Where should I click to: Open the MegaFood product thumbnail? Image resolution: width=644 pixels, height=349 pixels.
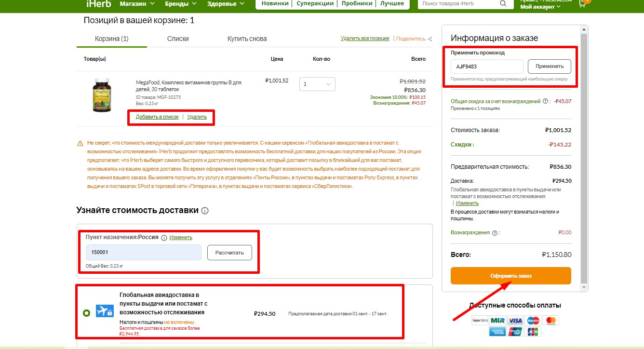click(102, 95)
